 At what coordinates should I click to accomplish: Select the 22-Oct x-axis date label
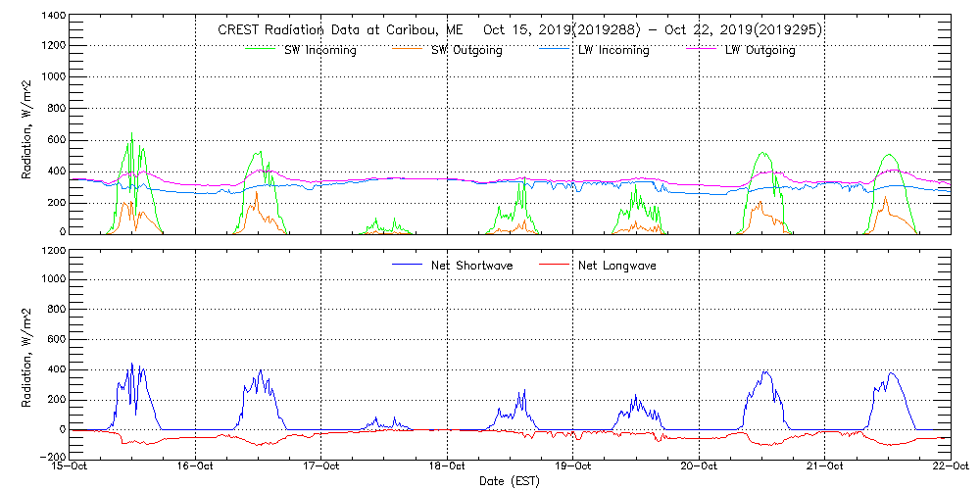949,467
